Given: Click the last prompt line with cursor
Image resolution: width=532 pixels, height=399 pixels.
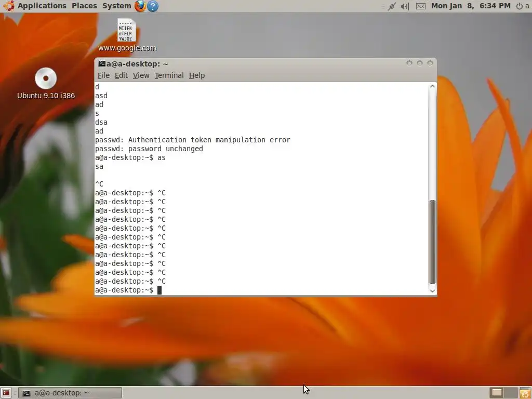Looking at the screenshot, I should coord(128,290).
